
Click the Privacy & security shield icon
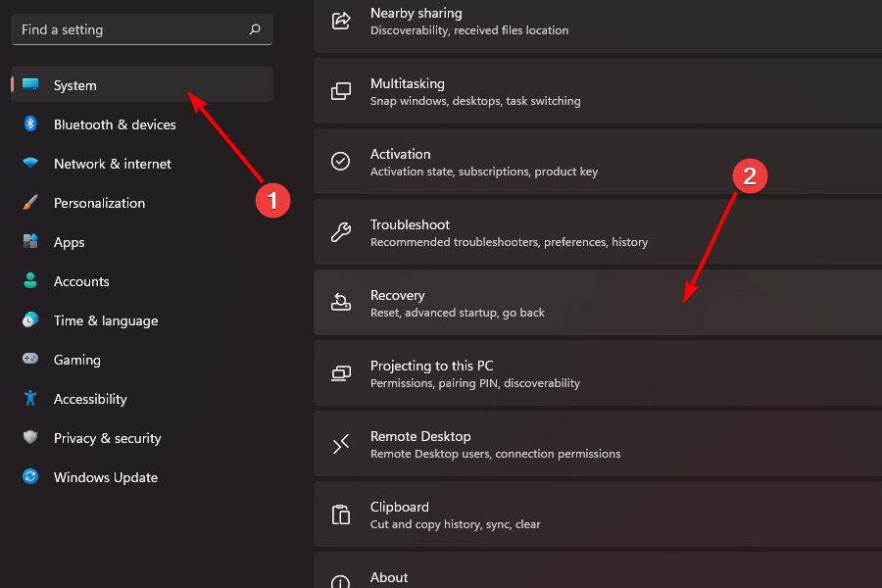coord(30,438)
